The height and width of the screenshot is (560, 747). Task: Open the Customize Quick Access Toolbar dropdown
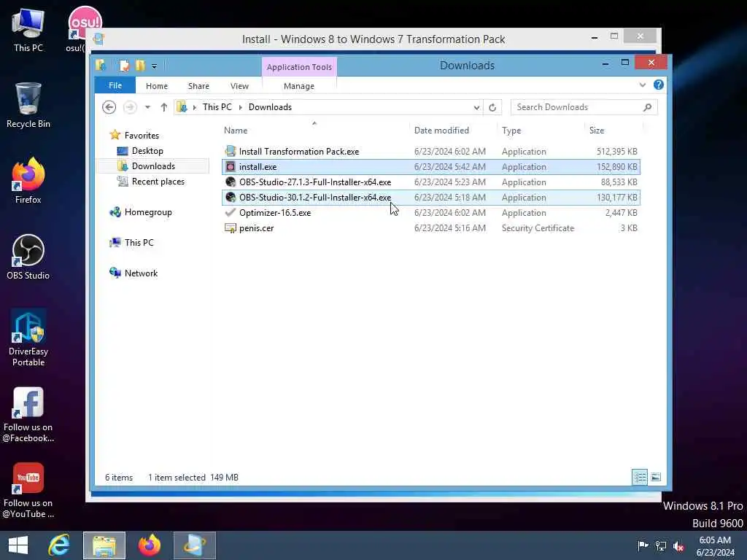point(154,66)
